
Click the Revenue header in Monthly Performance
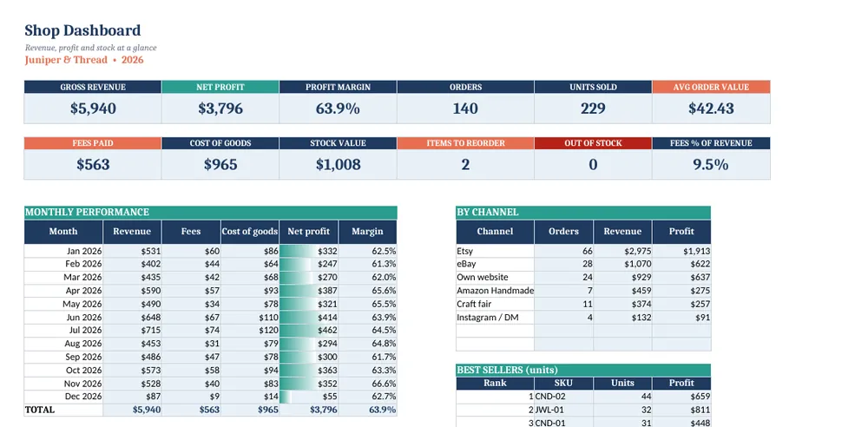point(132,232)
